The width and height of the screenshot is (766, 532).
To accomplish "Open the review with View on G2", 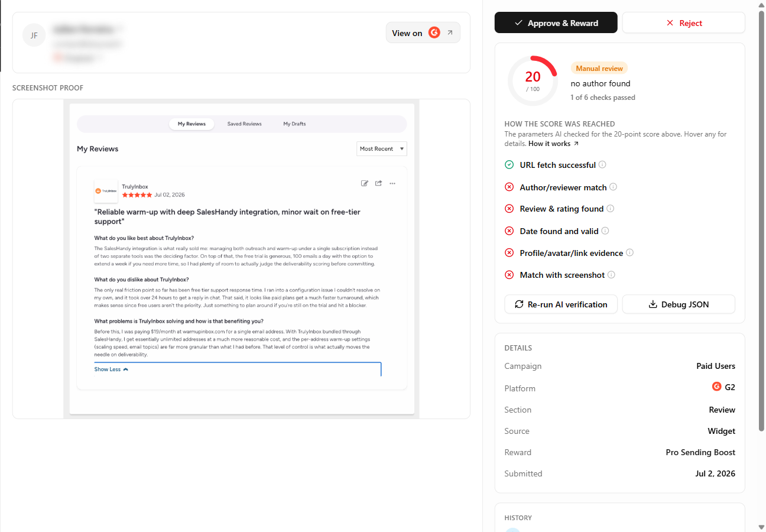I will [x=423, y=33].
